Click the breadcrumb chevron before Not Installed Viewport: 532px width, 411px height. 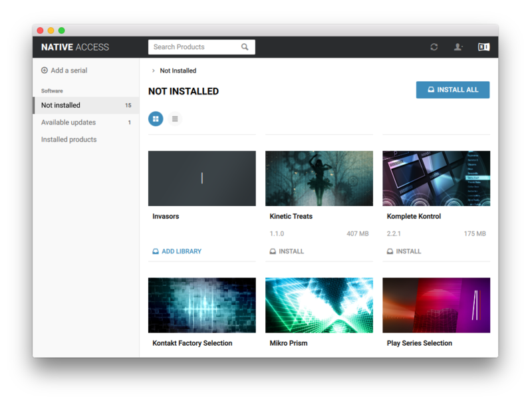[x=154, y=70]
